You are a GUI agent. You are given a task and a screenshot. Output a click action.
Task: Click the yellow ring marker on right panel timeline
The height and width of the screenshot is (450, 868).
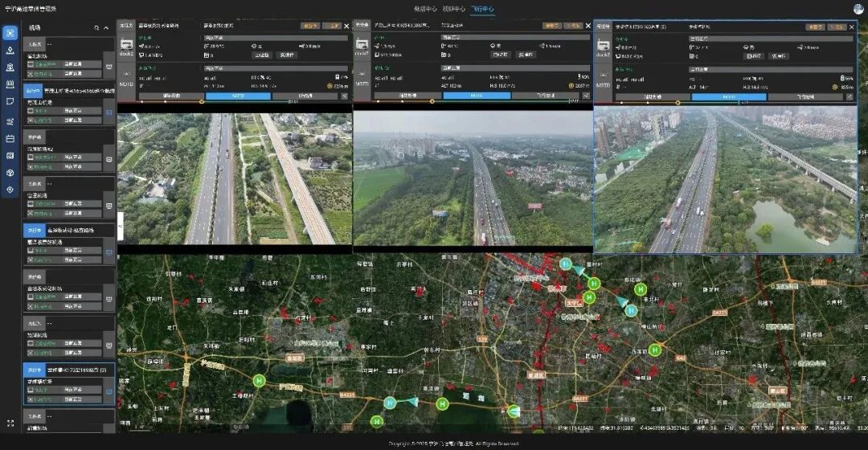point(678,103)
